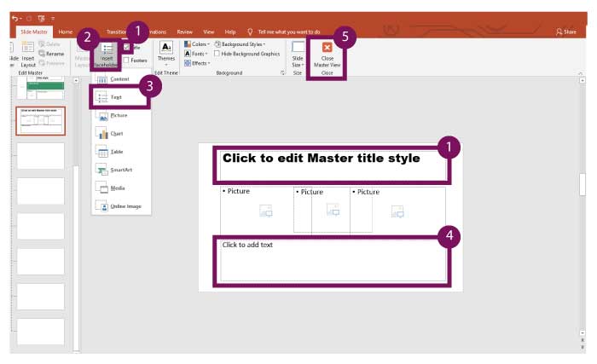Viewport: 597px width, 364px height.
Task: Enable Hide Background Graphics checkbox
Action: 217,54
